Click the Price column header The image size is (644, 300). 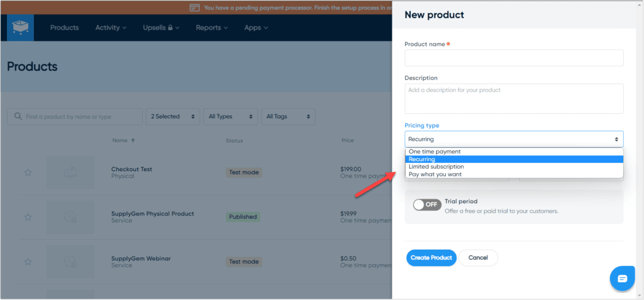click(x=347, y=140)
